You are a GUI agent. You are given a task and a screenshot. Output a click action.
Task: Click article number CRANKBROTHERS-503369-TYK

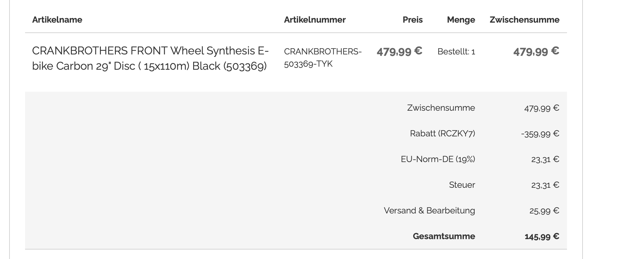click(x=322, y=58)
